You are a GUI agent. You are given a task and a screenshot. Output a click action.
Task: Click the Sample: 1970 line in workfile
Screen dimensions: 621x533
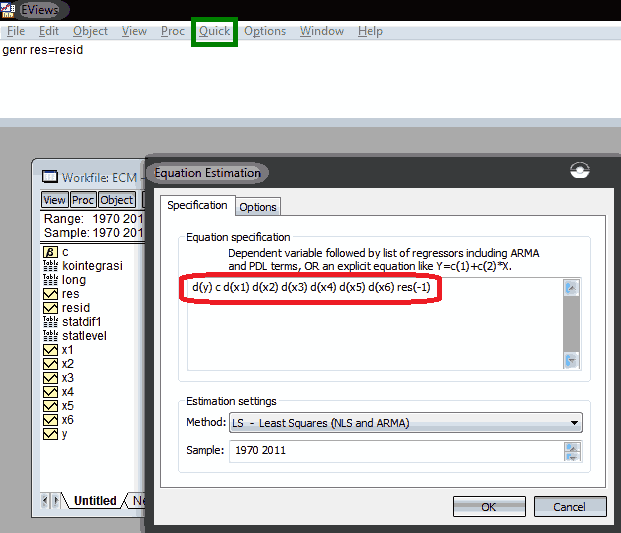[93, 232]
